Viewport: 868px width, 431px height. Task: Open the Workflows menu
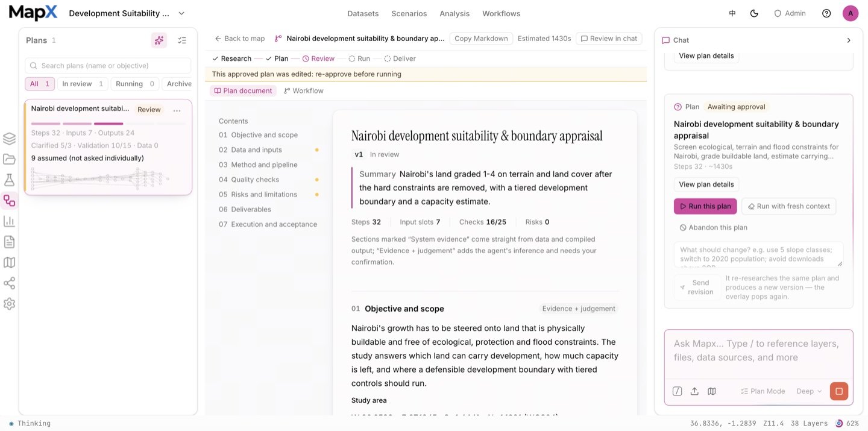pyautogui.click(x=501, y=13)
